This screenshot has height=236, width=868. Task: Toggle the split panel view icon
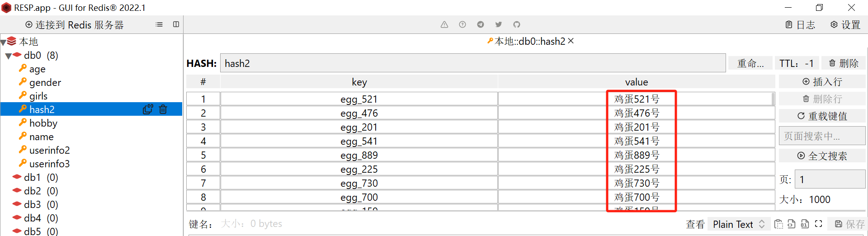[x=176, y=24]
